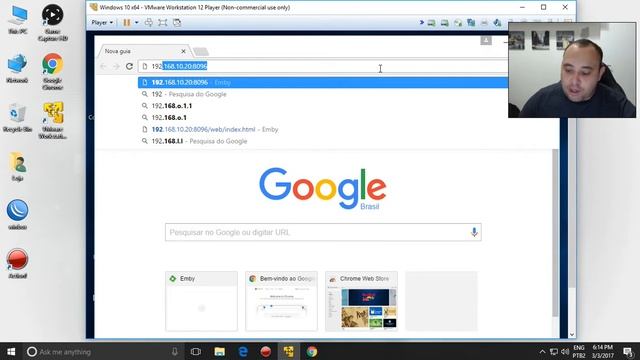Click the winbox desktop icon
640x360 pixels.
[17, 215]
